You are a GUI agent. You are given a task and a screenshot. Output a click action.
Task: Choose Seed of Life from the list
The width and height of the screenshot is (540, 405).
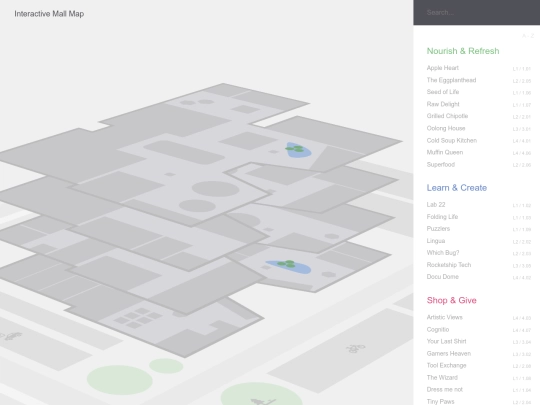(479, 92)
